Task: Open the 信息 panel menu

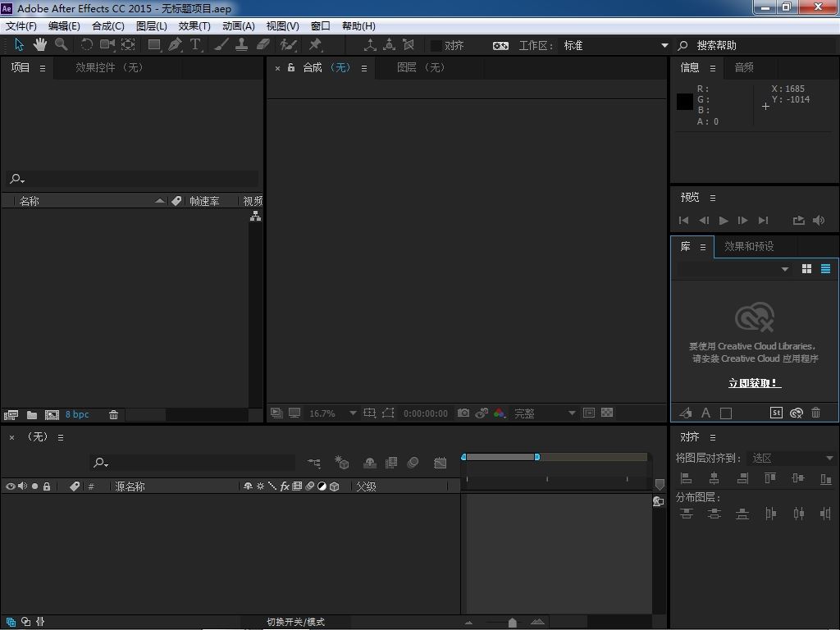Action: pyautogui.click(x=713, y=68)
